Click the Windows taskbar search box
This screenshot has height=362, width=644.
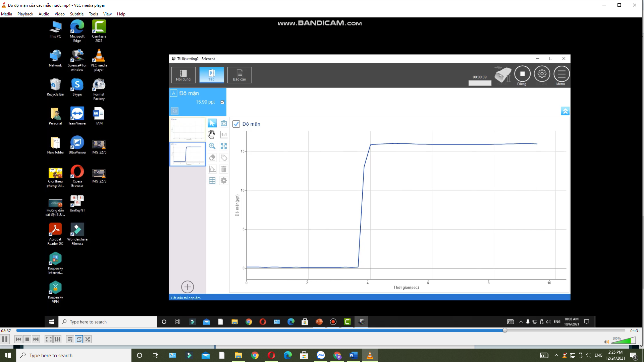(74, 355)
